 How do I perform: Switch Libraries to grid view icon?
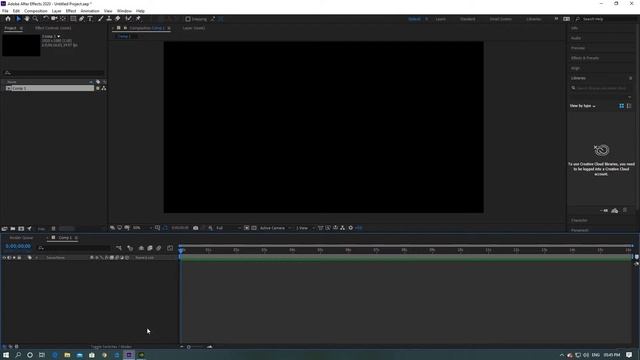622,106
